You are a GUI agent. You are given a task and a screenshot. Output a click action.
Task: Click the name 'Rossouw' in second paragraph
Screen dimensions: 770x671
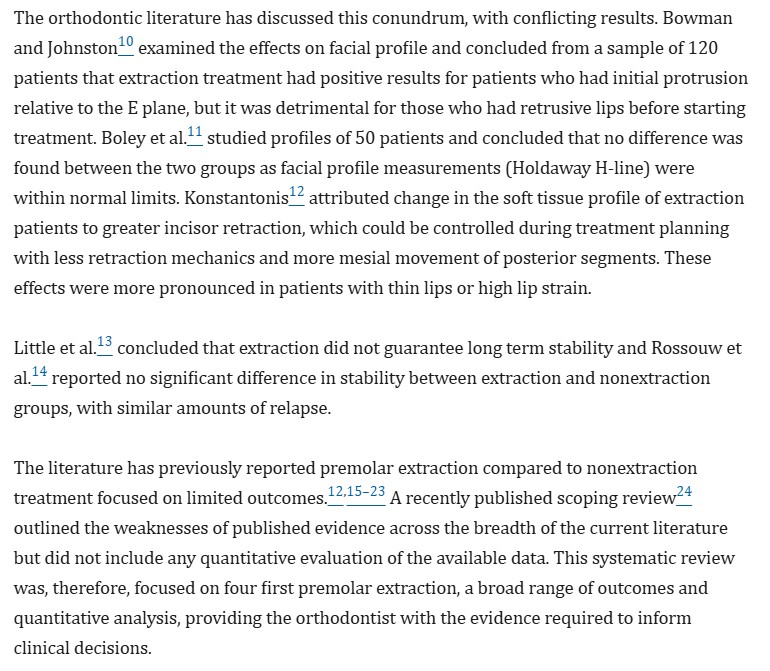pos(683,348)
